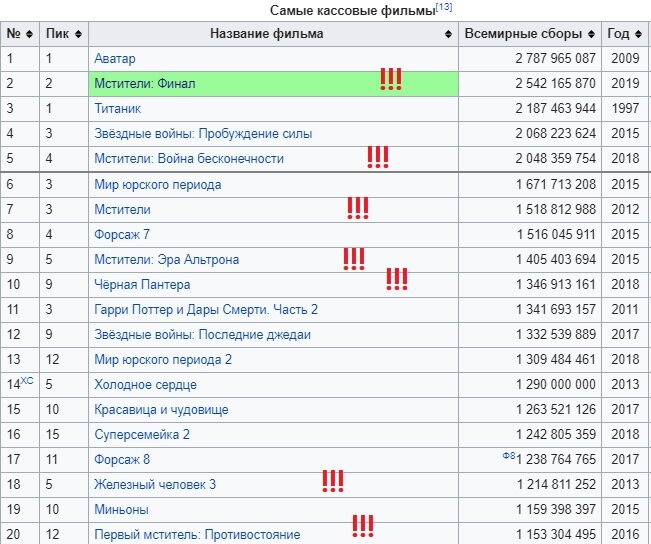The image size is (651, 544).
Task: Open the Мстители film link in row 7
Action: point(122,209)
